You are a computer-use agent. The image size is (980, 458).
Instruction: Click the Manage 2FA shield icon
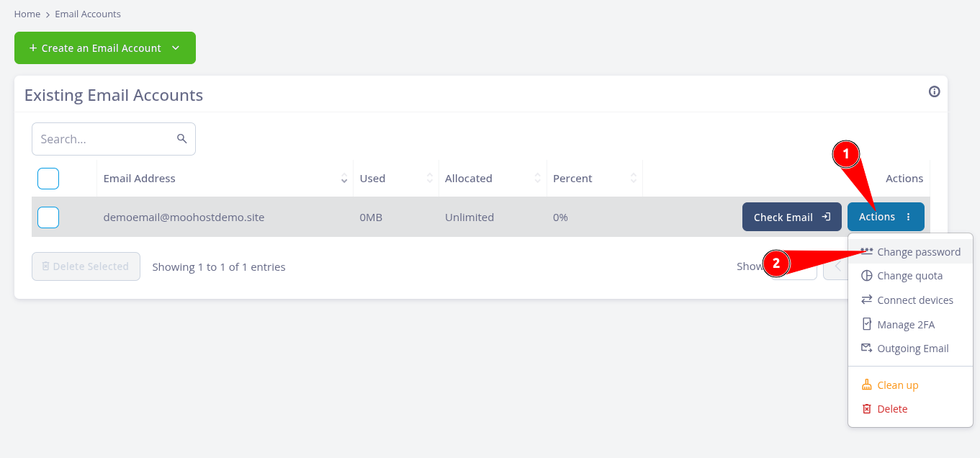pyautogui.click(x=866, y=325)
